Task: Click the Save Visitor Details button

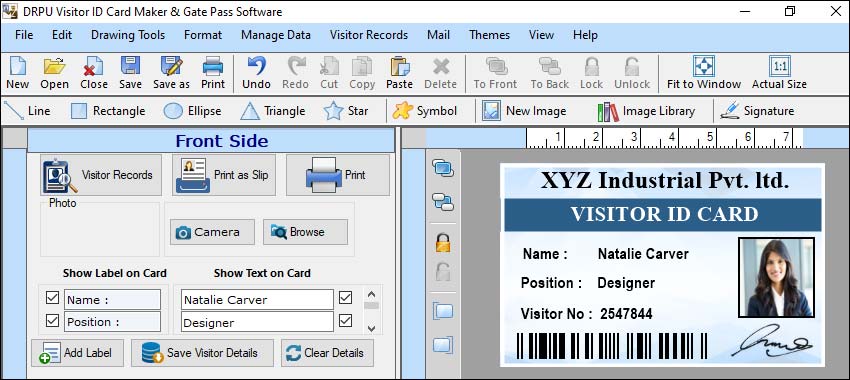Action: (x=202, y=353)
